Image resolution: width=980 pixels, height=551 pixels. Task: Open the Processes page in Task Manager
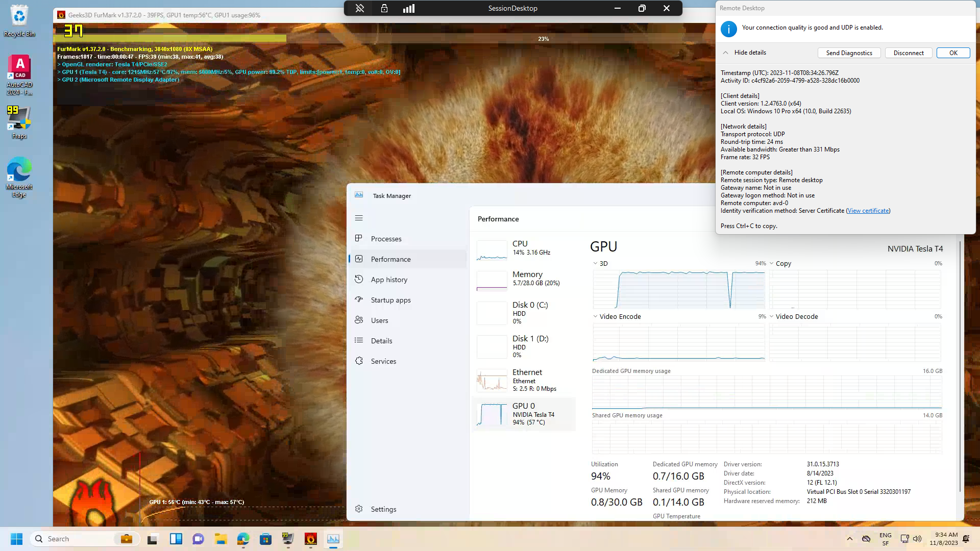(408, 239)
